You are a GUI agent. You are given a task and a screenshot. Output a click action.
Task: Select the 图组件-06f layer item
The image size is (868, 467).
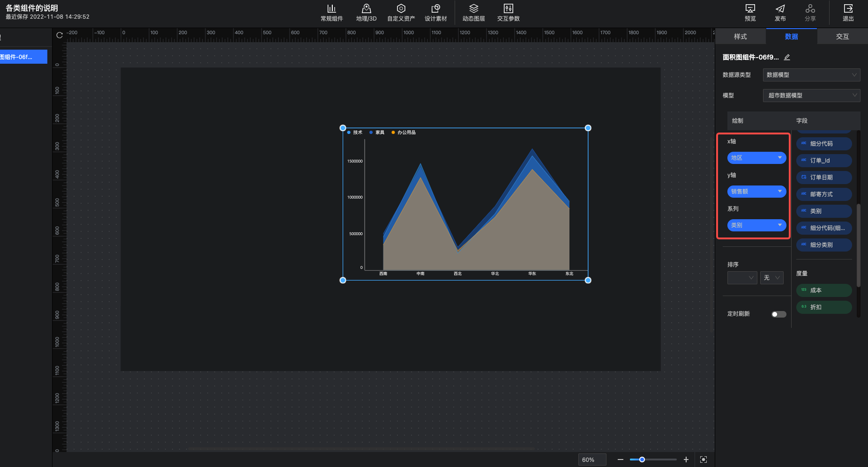click(x=23, y=57)
